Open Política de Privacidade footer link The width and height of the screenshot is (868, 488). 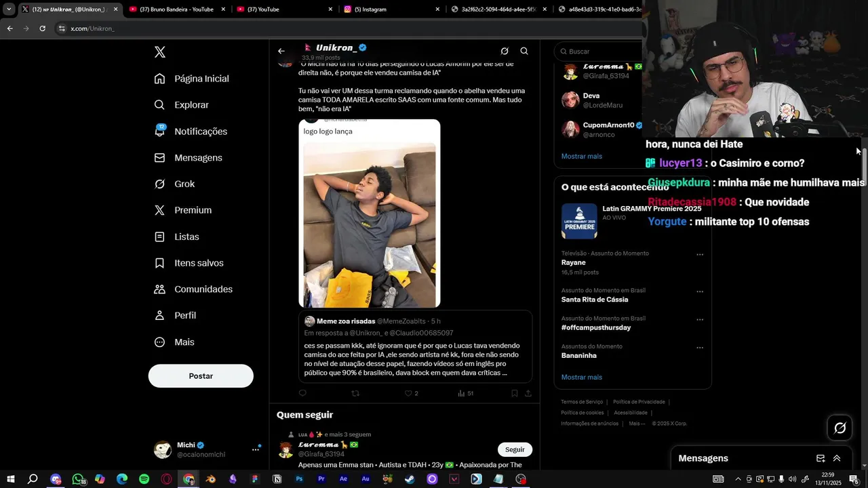pyautogui.click(x=639, y=402)
